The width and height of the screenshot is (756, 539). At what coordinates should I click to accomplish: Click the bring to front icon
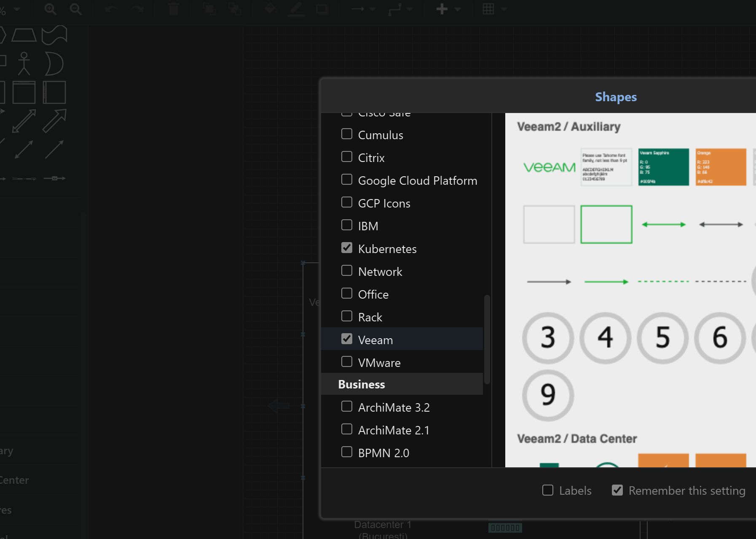209,9
